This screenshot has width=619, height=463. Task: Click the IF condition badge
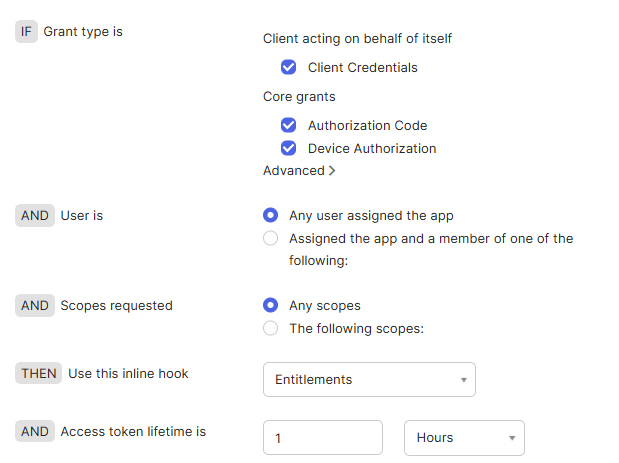point(26,32)
